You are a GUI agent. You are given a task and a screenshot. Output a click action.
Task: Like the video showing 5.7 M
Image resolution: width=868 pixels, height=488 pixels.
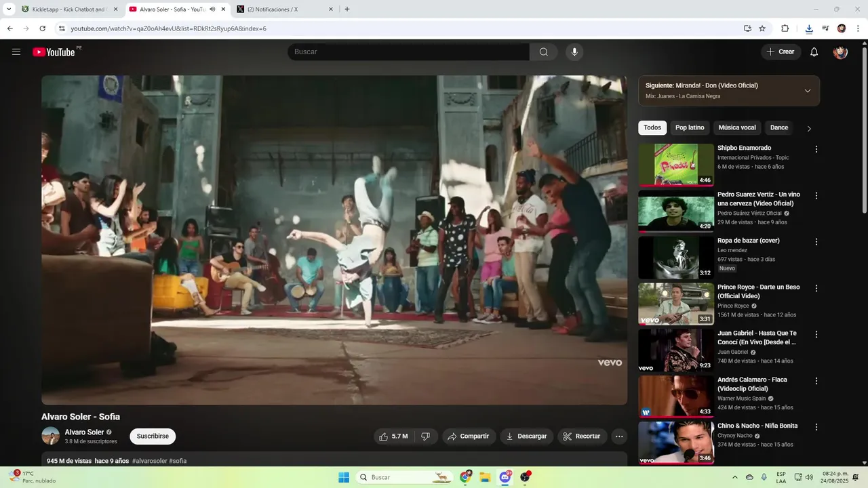393,436
